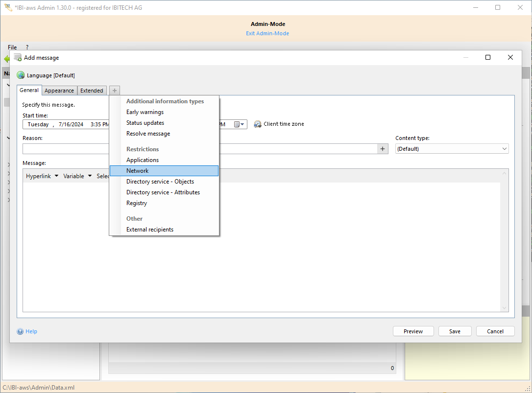Click the Save button
Viewport: 532px width, 393px height.
pyautogui.click(x=455, y=331)
